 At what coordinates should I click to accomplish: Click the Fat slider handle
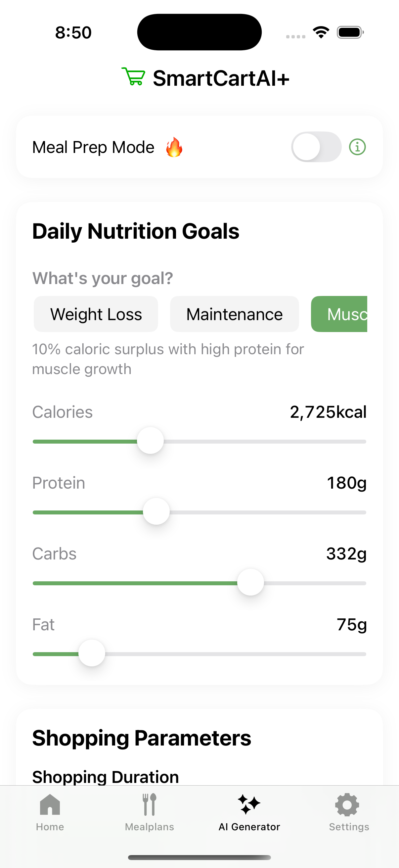tap(92, 653)
